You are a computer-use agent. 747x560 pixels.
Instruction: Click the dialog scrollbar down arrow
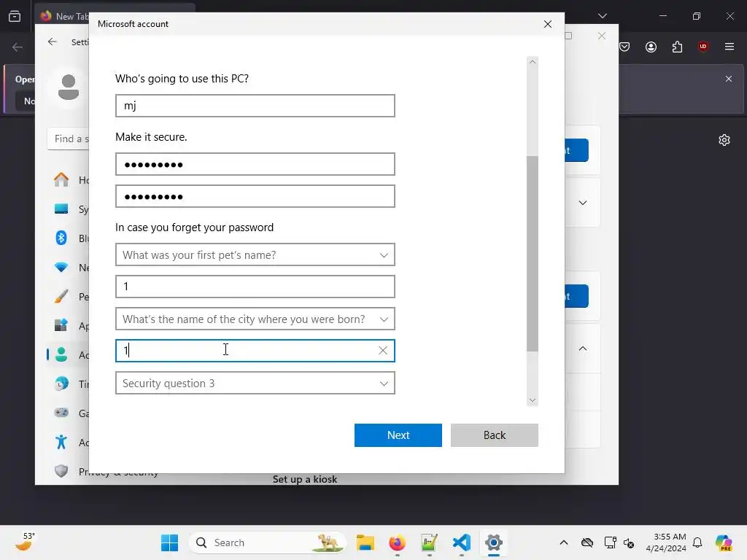532,400
